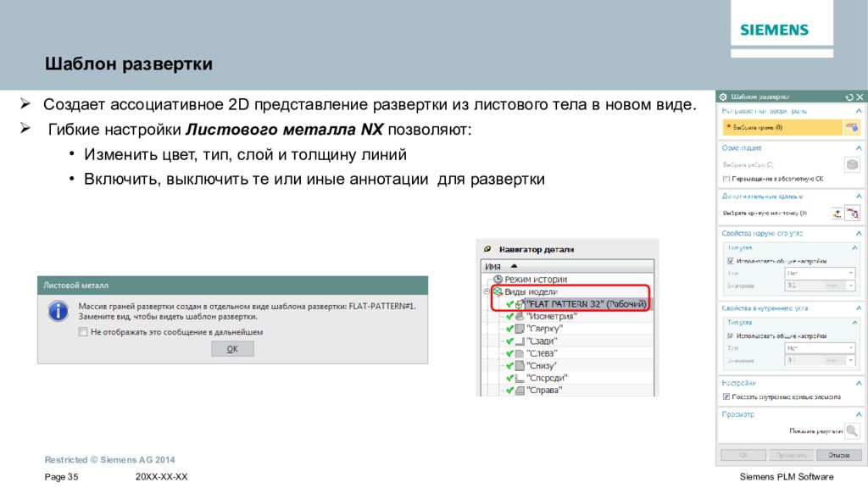Toggle the Показать внутренние кривые элемента checkbox
This screenshot has height=488, width=868.
[726, 396]
